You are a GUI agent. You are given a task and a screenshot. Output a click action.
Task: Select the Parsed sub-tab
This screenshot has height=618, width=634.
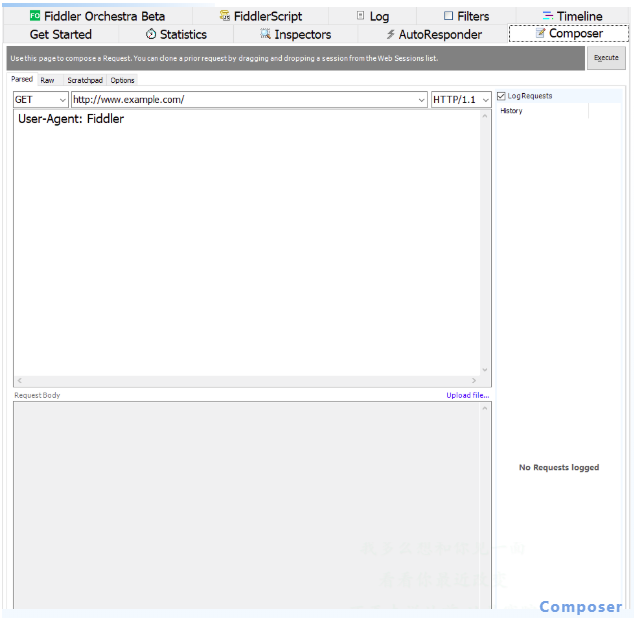coord(22,79)
